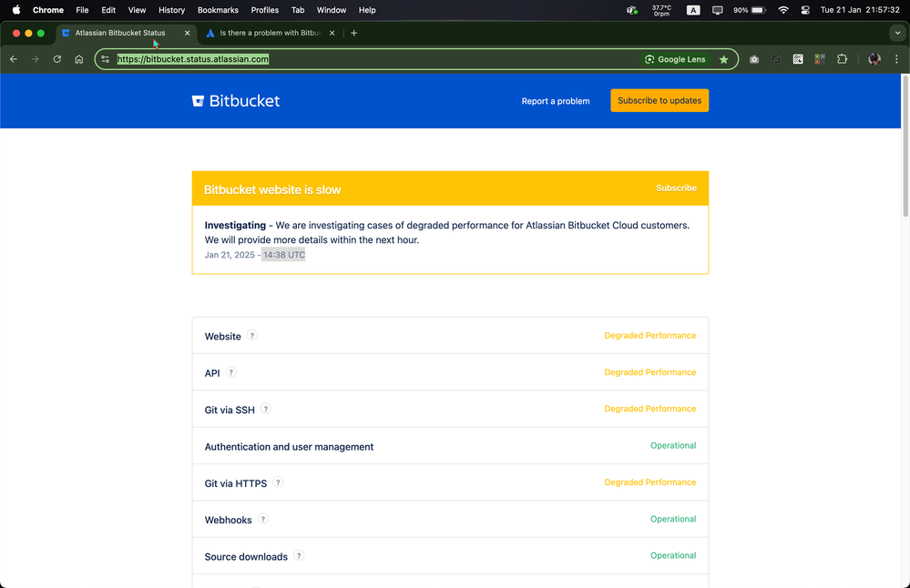Open a new tab with the plus button
910x588 pixels.
[x=354, y=33]
